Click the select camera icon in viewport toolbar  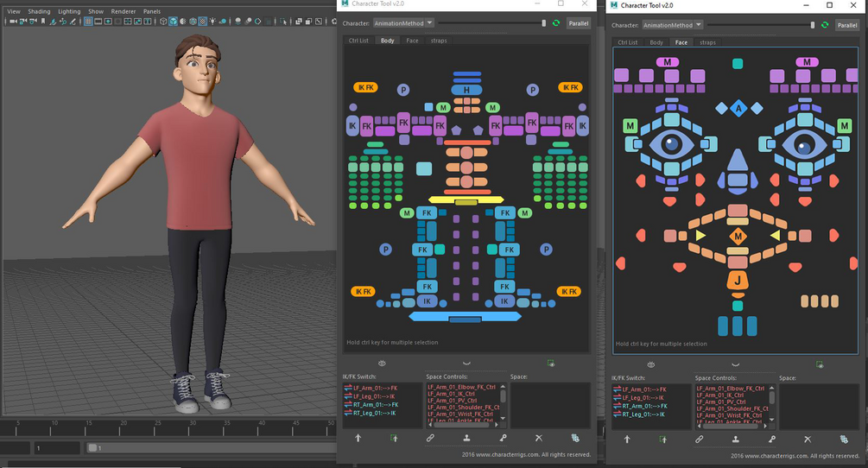(x=13, y=22)
